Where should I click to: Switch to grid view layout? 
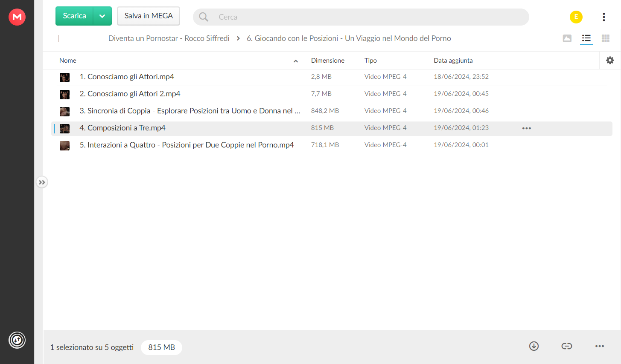[605, 38]
